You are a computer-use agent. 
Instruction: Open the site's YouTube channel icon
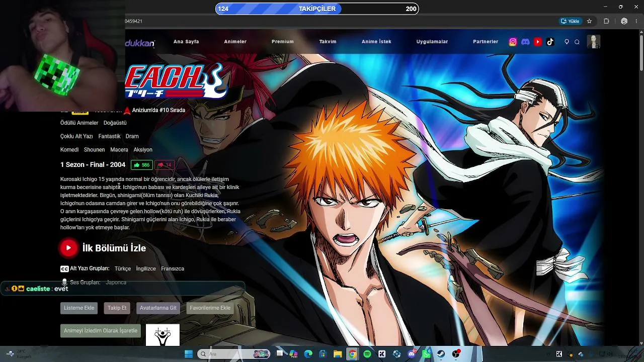tap(538, 42)
